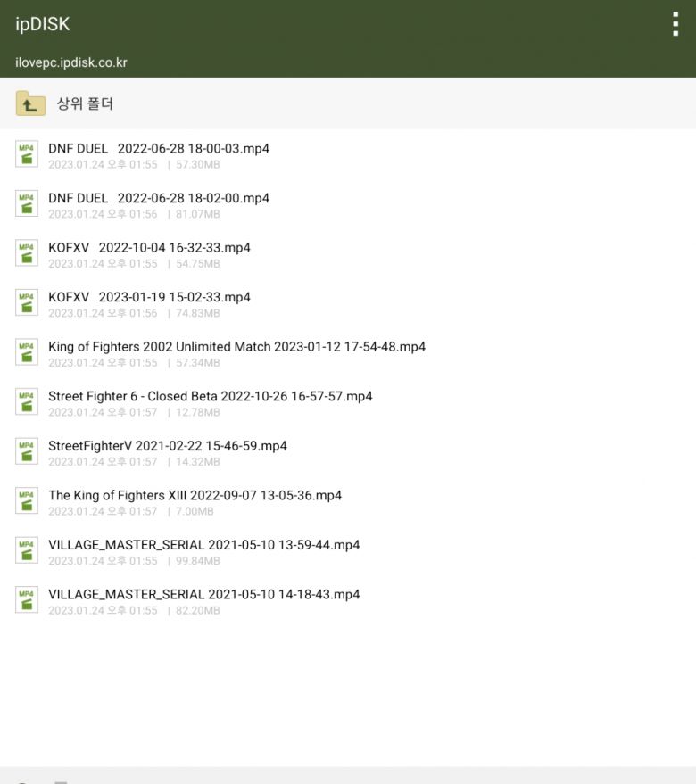Select KOFXV 2022-10-04 16-32-33.mp4
Image resolution: width=696 pixels, height=784 pixels.
pos(149,248)
